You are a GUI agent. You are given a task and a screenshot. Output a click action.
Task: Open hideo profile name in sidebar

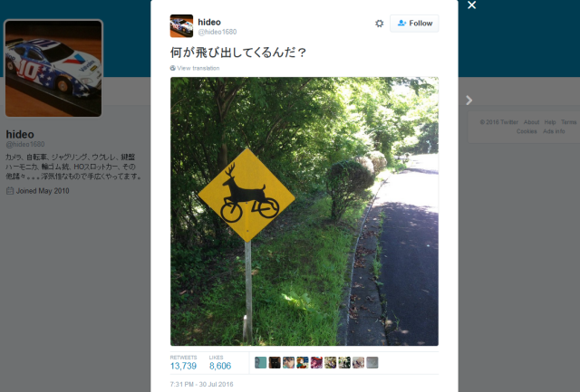pyautogui.click(x=20, y=134)
